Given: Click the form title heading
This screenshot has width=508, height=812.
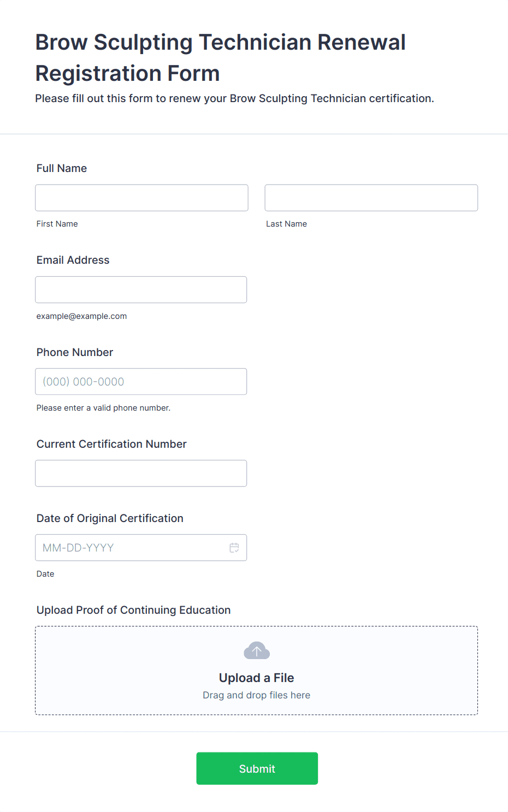Looking at the screenshot, I should [x=221, y=57].
